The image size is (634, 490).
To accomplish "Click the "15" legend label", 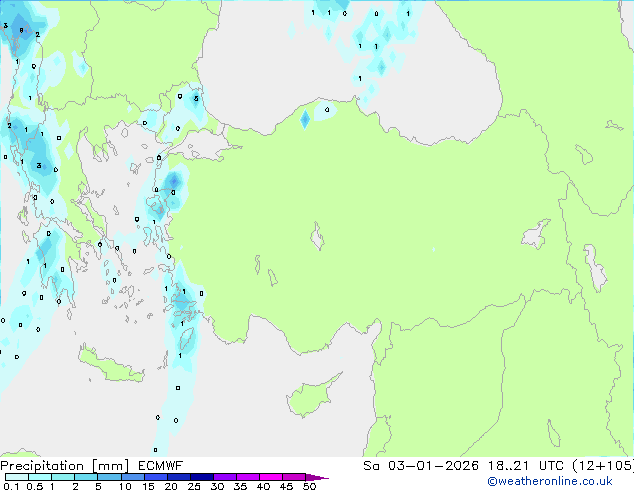I will (148, 486).
